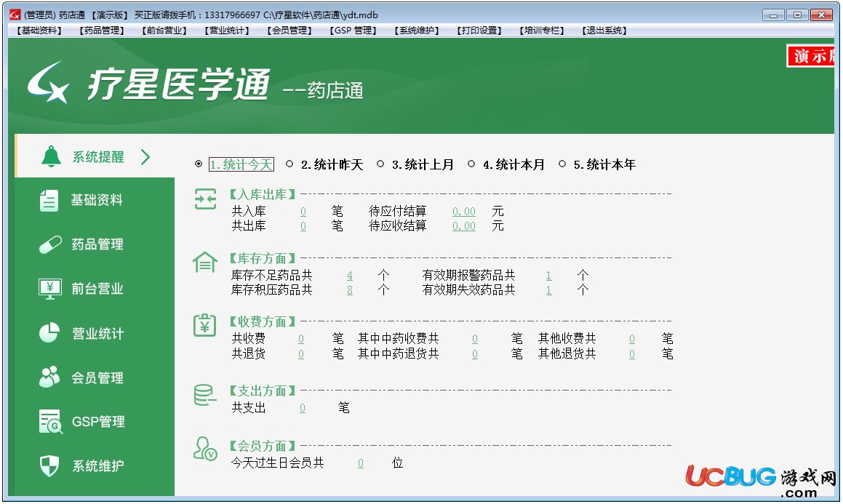Click the 共出库 count link
The width and height of the screenshot is (843, 504).
(x=303, y=226)
